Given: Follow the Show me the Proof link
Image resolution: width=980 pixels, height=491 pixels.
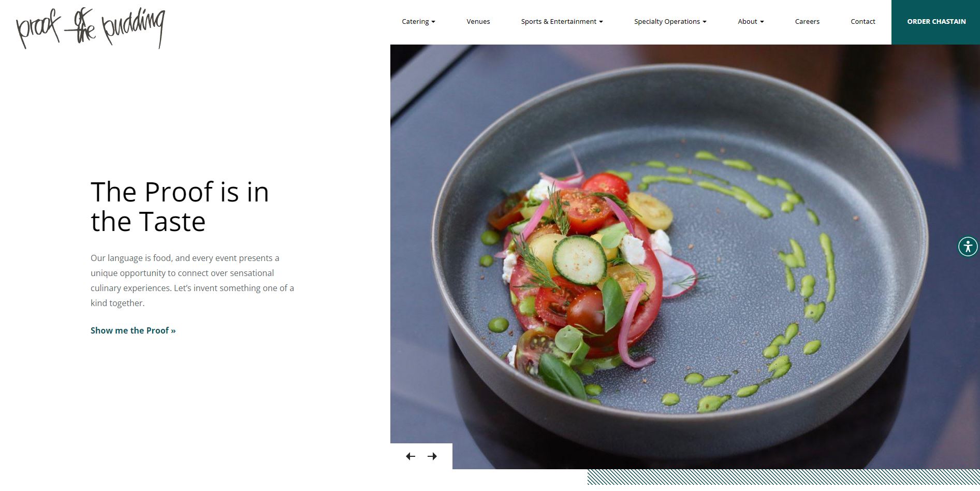Looking at the screenshot, I should pos(133,330).
